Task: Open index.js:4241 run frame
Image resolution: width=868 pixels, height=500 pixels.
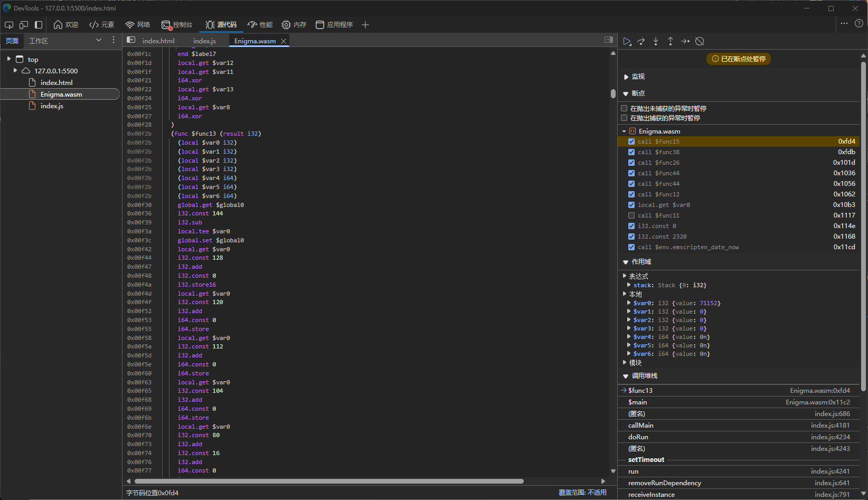Action: pyautogui.click(x=739, y=471)
